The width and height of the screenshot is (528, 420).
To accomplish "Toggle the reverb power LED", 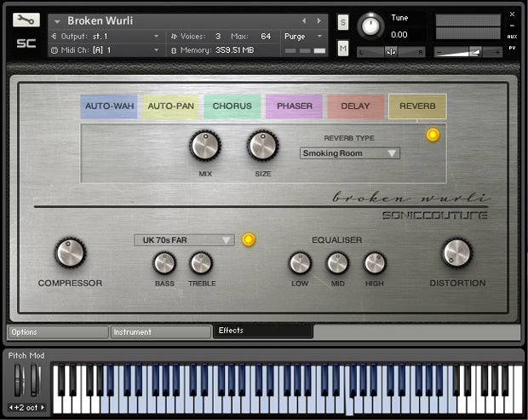I will [433, 135].
